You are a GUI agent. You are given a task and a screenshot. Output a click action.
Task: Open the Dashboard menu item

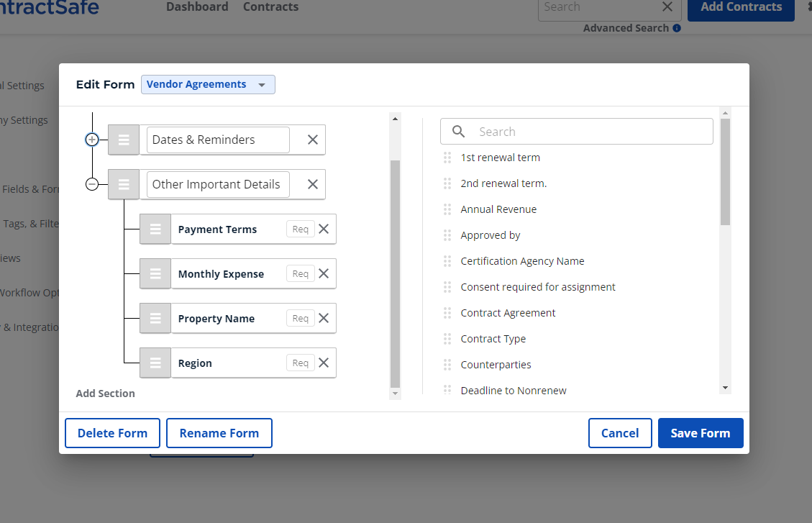coord(197,6)
